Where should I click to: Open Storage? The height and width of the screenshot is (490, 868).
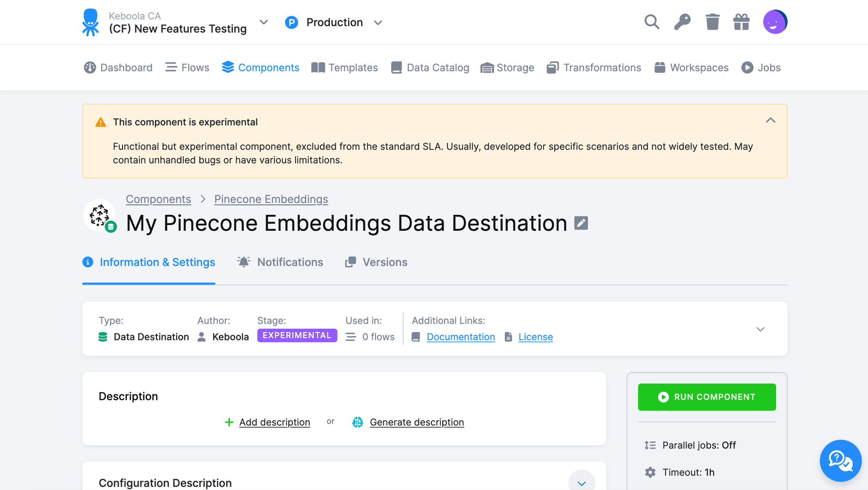coord(507,68)
